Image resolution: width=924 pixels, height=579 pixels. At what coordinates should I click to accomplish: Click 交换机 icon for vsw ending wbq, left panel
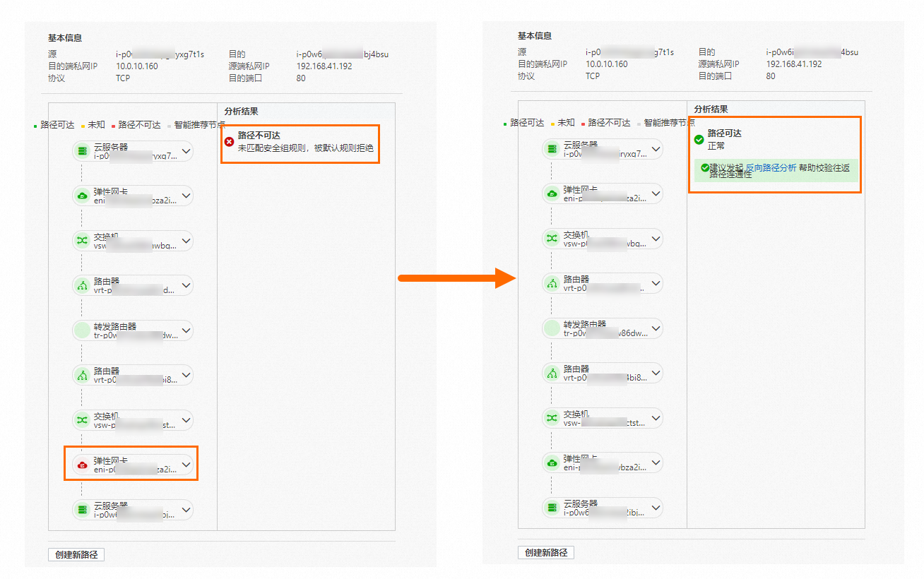point(82,241)
